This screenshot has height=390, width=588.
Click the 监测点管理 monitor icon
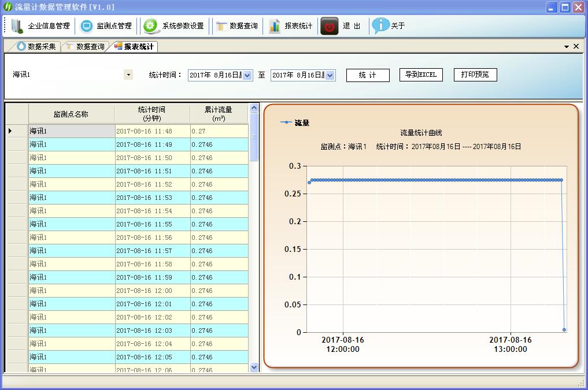[x=87, y=26]
